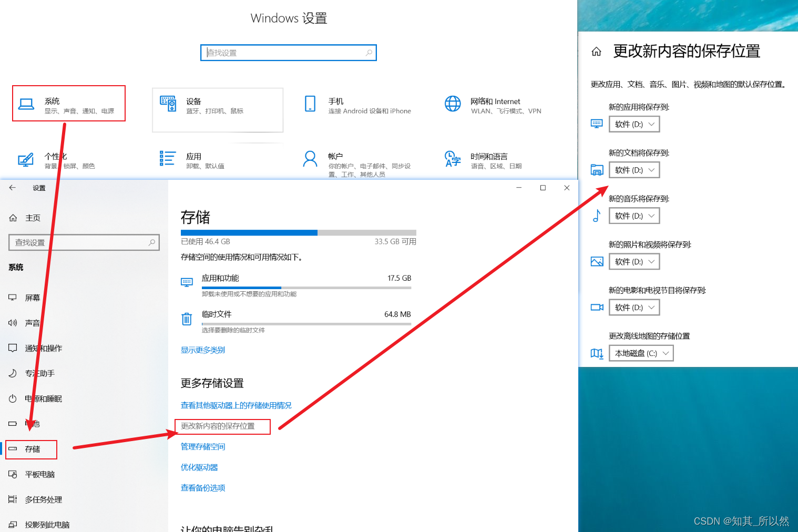Screen dimensions: 798x532
Task: Click the moon icon beside 专注助手
Action: point(13,373)
